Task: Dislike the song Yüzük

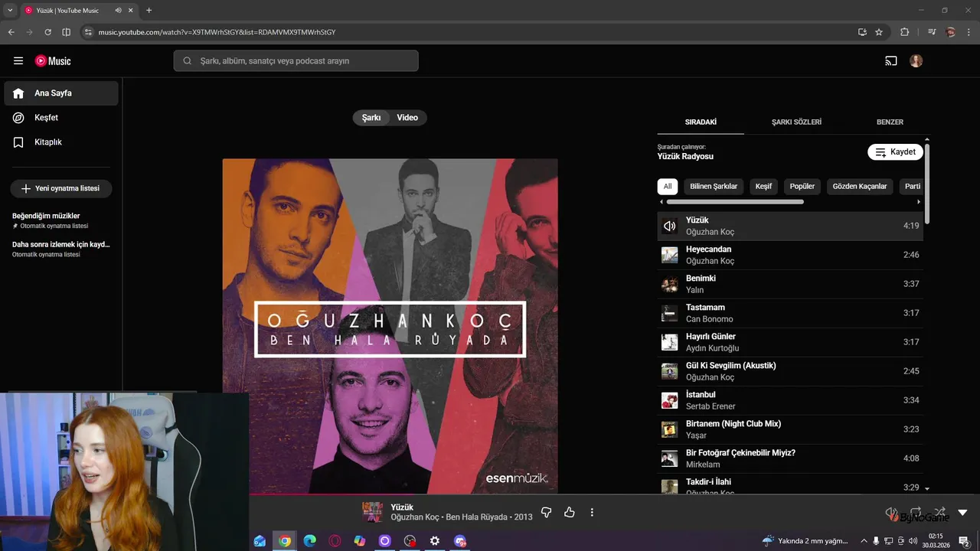Action: tap(547, 513)
